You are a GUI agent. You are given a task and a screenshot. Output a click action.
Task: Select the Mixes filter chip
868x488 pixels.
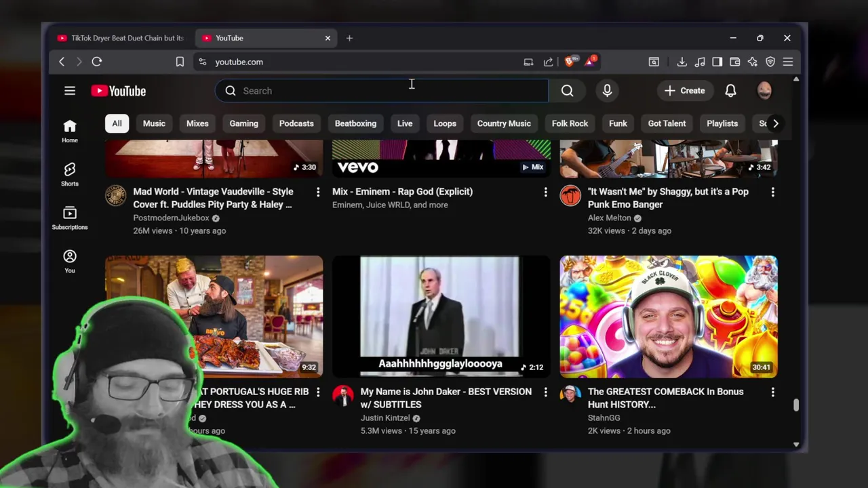pos(197,123)
